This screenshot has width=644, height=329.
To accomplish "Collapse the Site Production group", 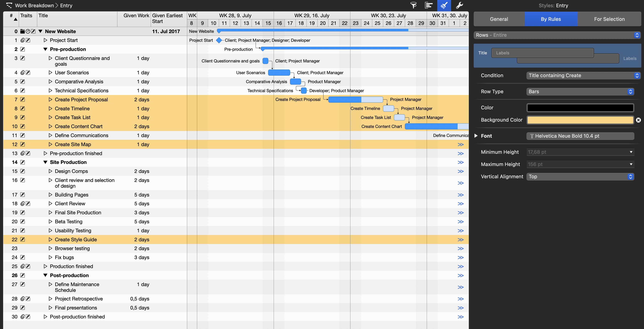I will click(45, 162).
